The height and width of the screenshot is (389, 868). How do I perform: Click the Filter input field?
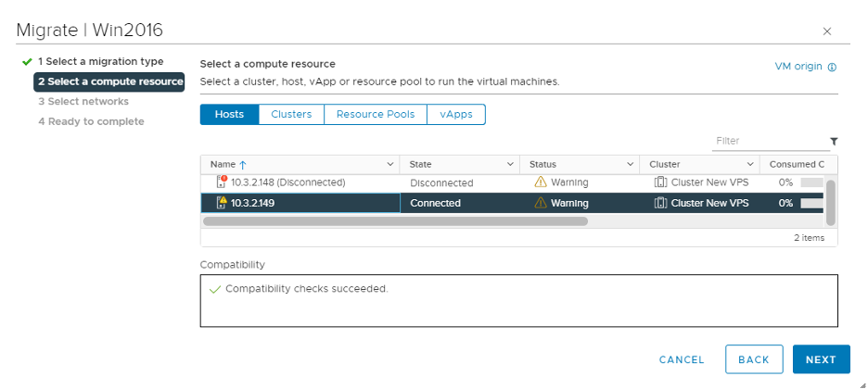768,141
